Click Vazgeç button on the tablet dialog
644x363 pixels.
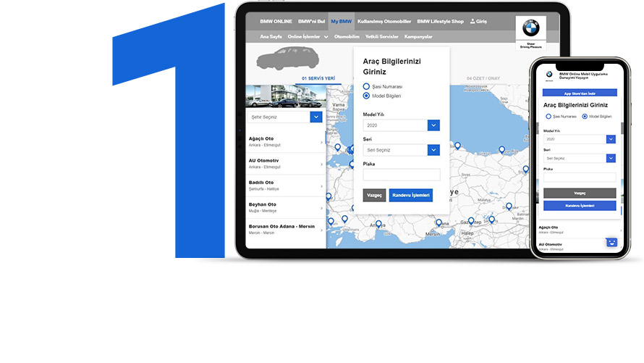374,196
